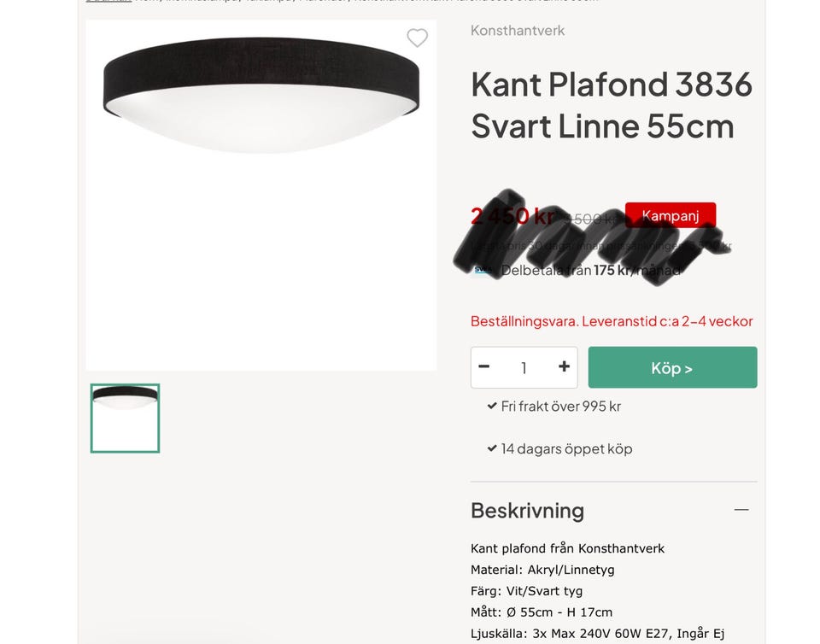This screenshot has height=644, width=820.
Task: Add product to favorites with heart icon
Action: [x=418, y=38]
